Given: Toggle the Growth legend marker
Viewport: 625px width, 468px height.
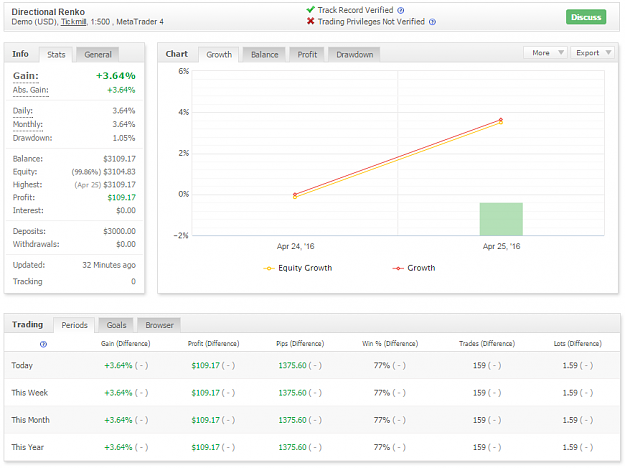Looking at the screenshot, I should [398, 268].
